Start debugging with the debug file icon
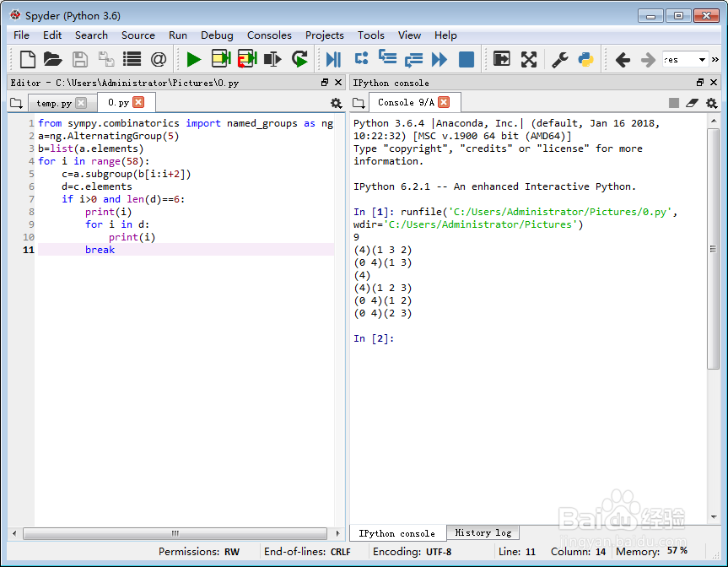The height and width of the screenshot is (567, 728). coord(333,59)
